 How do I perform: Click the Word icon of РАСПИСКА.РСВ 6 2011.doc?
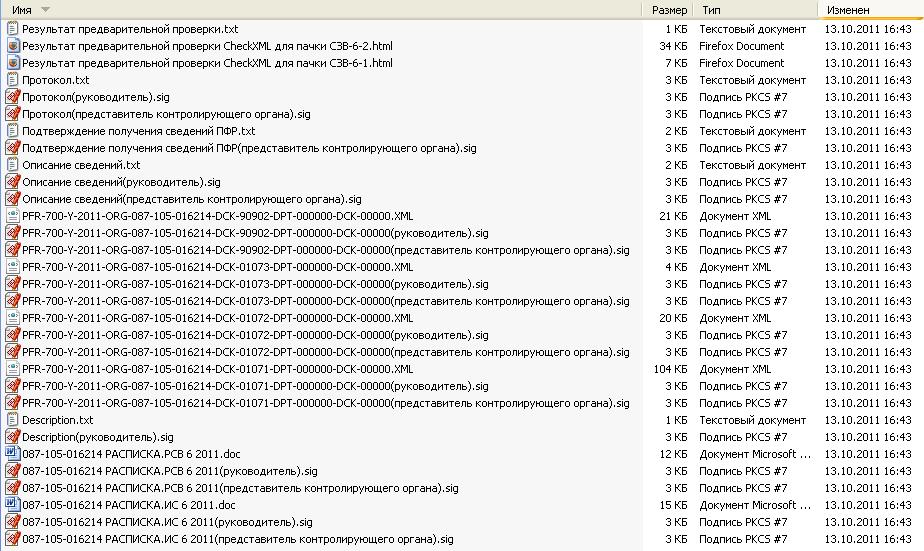tap(12, 454)
